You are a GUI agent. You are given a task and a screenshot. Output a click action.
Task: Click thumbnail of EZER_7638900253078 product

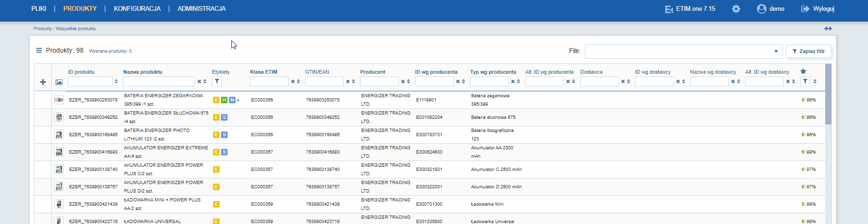(59, 100)
